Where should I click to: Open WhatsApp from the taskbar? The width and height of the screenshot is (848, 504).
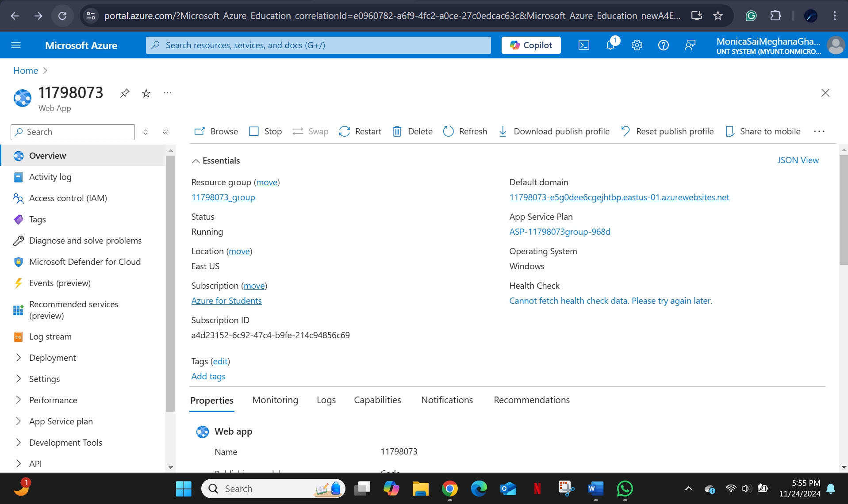pos(625,489)
